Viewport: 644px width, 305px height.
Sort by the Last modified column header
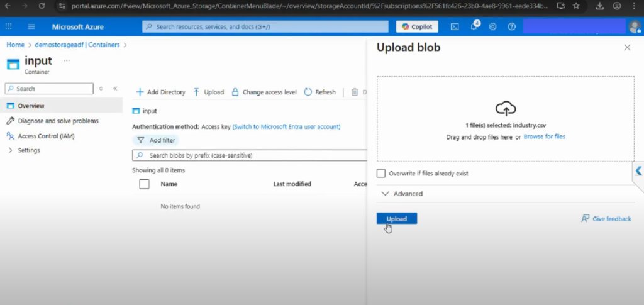[x=292, y=184]
